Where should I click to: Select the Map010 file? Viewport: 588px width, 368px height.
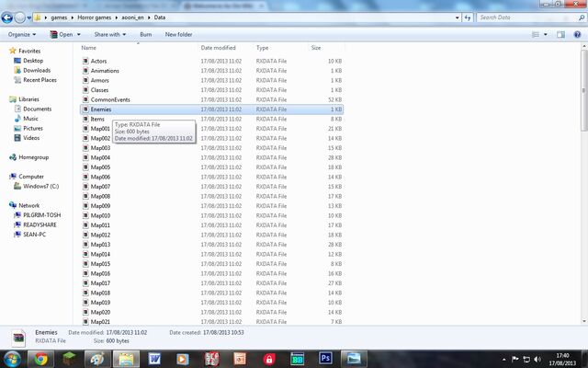pos(100,215)
